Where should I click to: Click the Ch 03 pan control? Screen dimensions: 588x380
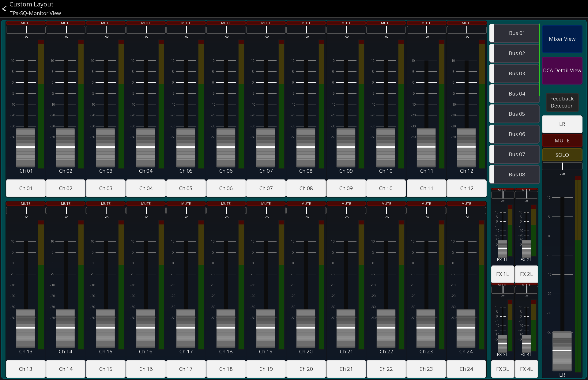click(x=106, y=30)
